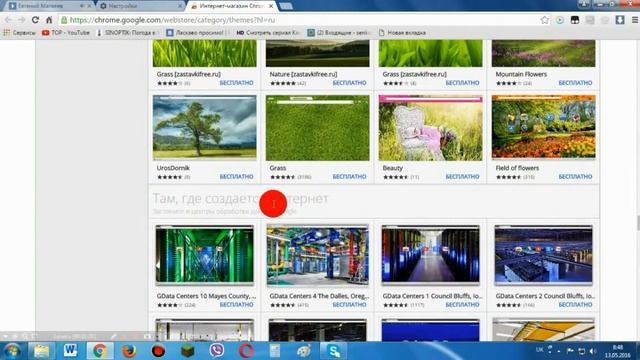The width and height of the screenshot is (640, 360).
Task: Open the Chrome profile user button
Action: [584, 4]
